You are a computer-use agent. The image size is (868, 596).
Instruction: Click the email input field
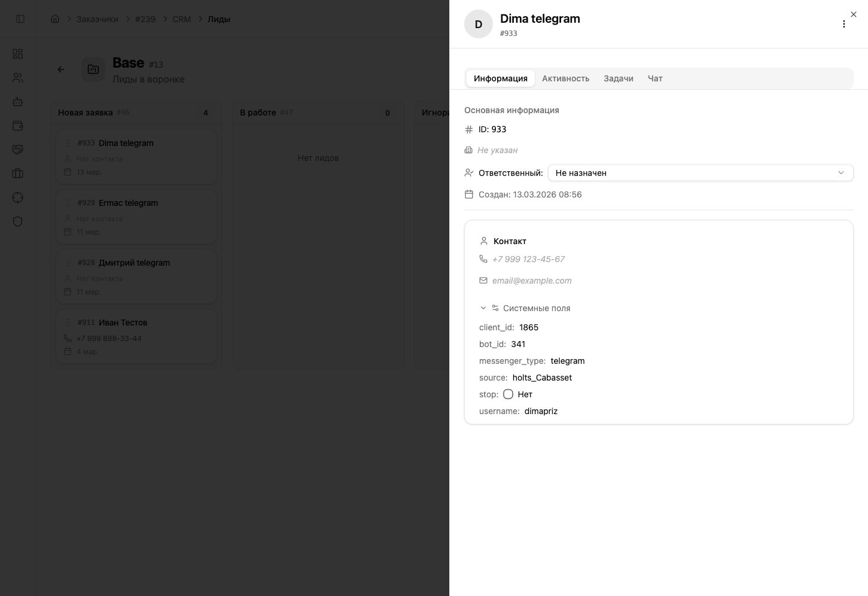(x=532, y=281)
